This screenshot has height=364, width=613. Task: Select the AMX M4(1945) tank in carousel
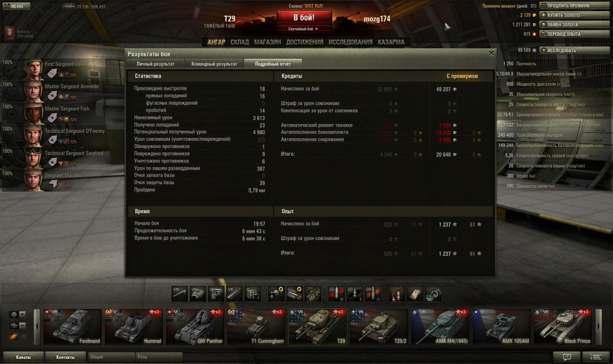(x=440, y=327)
